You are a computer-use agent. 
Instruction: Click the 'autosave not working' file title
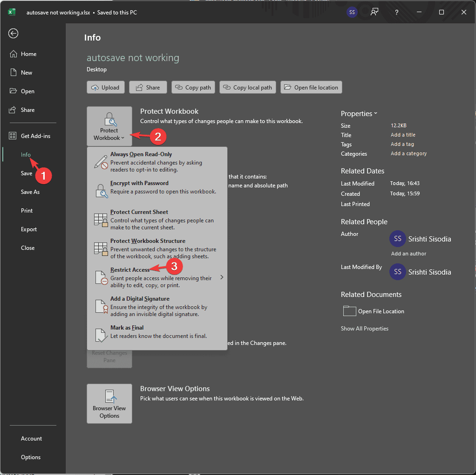(x=133, y=57)
